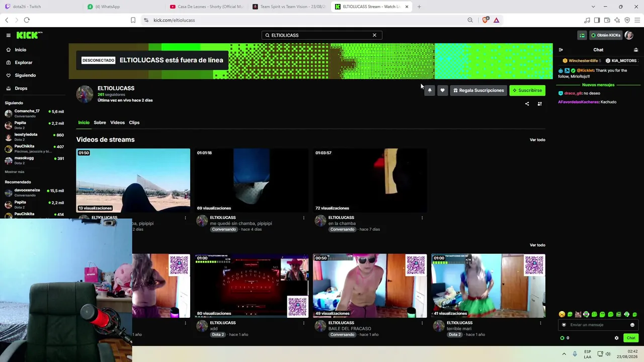644x362 pixels.
Task: Open the Kick sidebar hamburger menu
Action: click(x=9, y=35)
